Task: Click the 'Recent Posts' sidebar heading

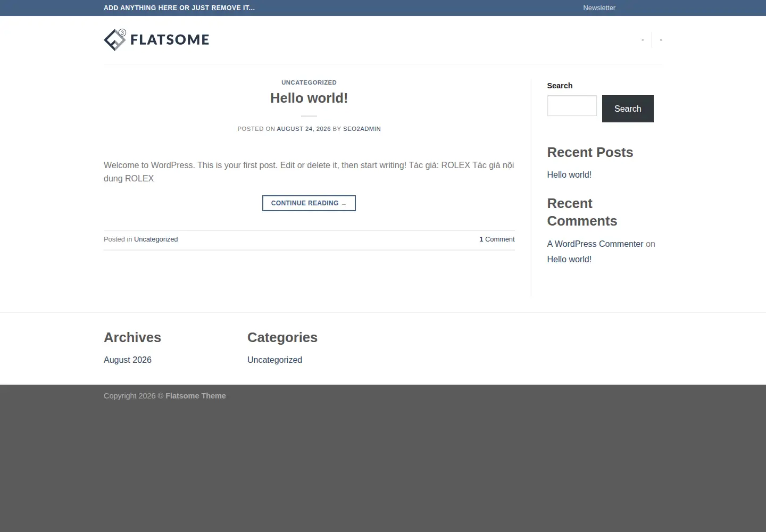Action: click(x=590, y=152)
